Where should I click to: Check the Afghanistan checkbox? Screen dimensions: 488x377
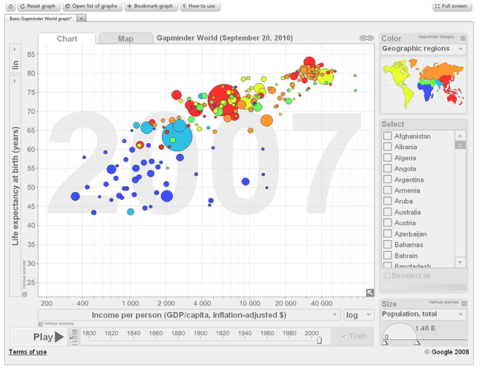387,136
